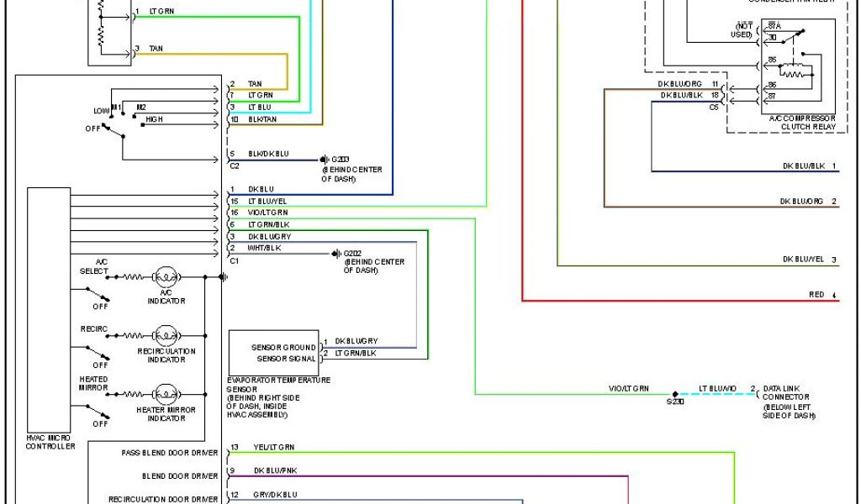Click the Pass Blend Door Driver label
The height and width of the screenshot is (504, 861).
click(x=169, y=454)
